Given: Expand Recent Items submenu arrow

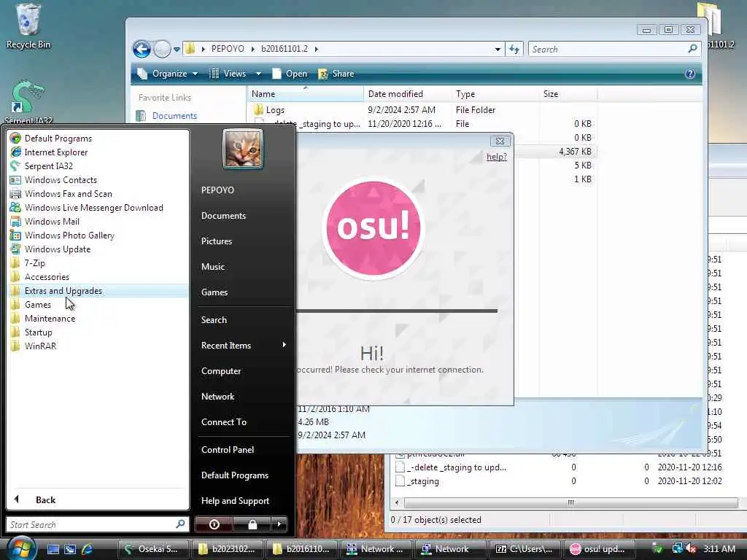Looking at the screenshot, I should (x=284, y=345).
